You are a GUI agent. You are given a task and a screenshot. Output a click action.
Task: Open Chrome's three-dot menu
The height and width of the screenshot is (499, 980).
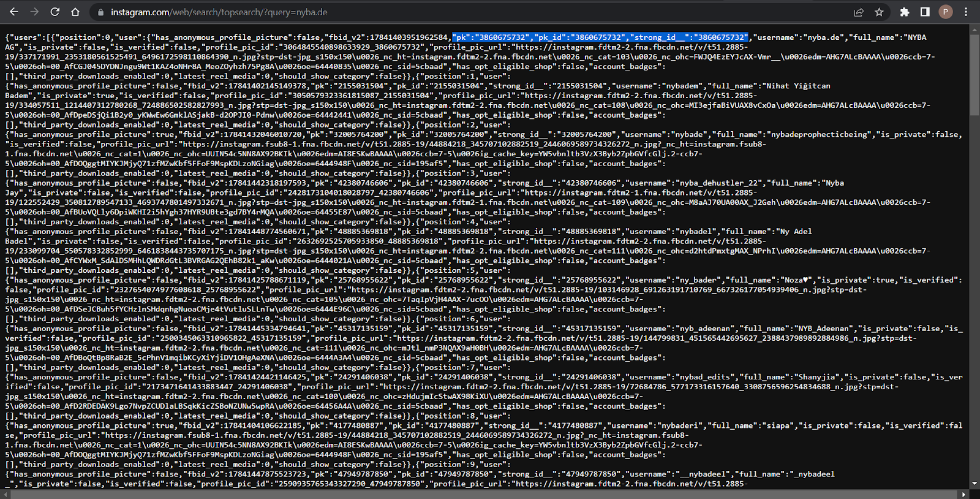pyautogui.click(x=966, y=12)
